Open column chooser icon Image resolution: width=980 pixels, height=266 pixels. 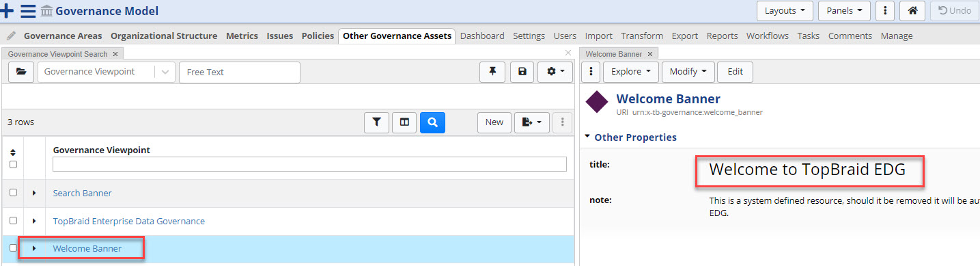[x=404, y=122]
